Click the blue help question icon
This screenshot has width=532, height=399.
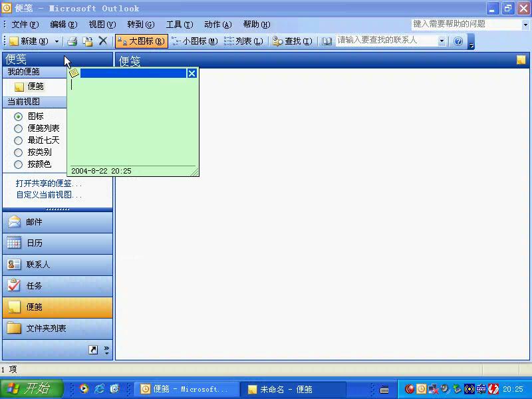coord(458,41)
